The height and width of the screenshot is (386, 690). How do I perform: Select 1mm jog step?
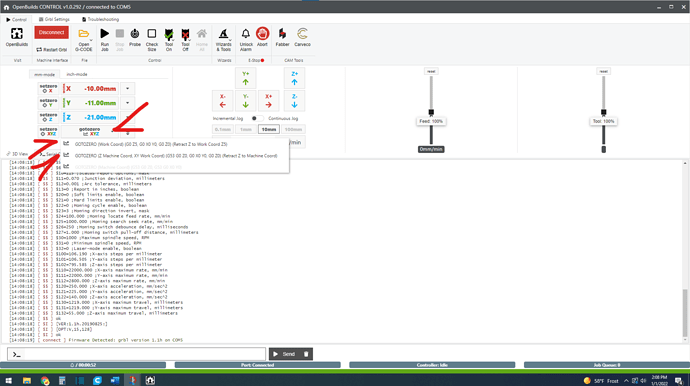246,129
